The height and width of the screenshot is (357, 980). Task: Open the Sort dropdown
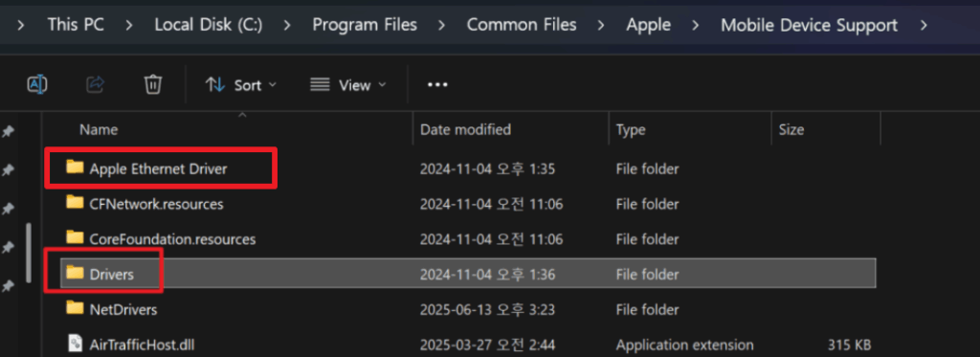pyautogui.click(x=240, y=85)
